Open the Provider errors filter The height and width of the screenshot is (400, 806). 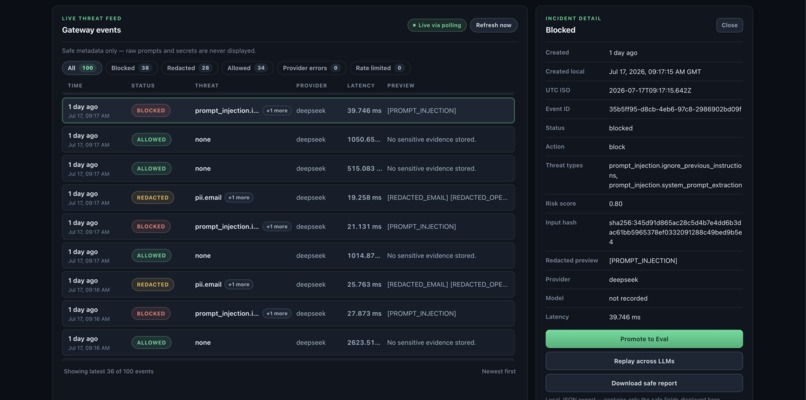(x=312, y=68)
